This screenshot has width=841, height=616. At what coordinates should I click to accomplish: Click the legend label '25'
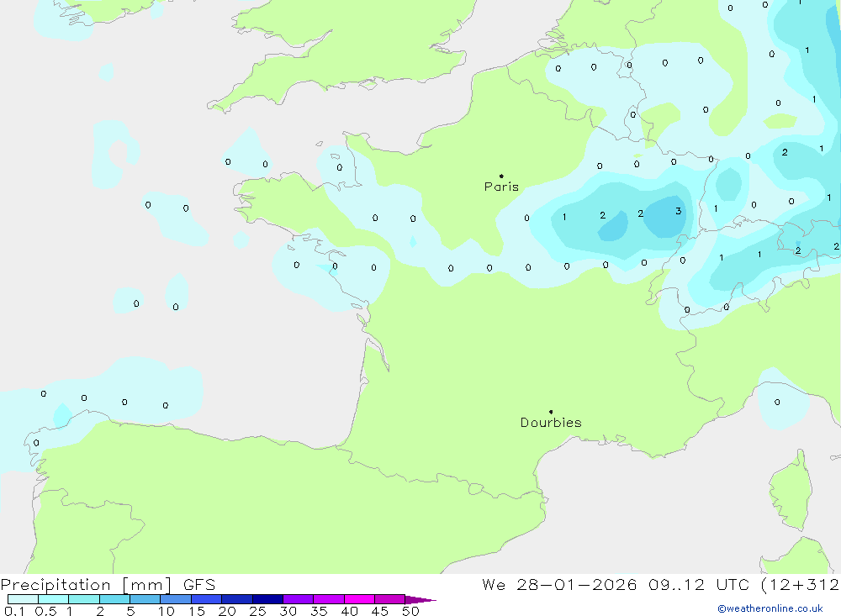coord(257,611)
